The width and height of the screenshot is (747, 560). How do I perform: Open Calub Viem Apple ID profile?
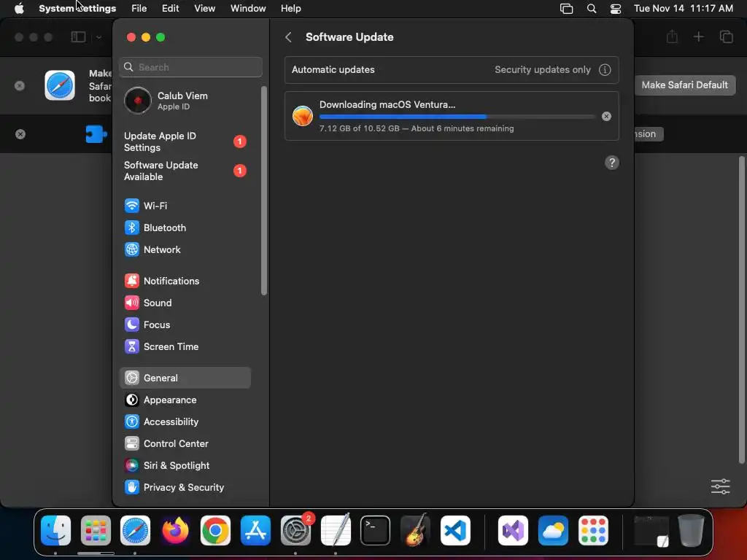point(185,101)
